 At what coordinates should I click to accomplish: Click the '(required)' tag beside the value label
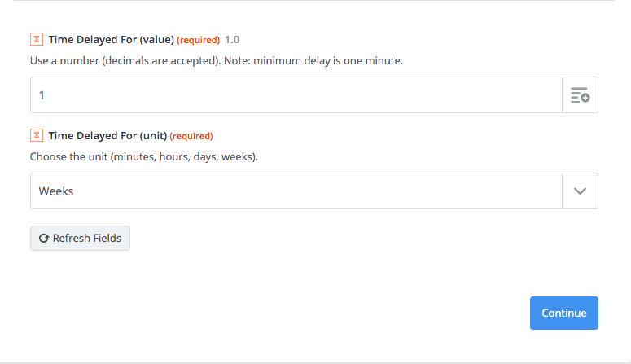[198, 40]
